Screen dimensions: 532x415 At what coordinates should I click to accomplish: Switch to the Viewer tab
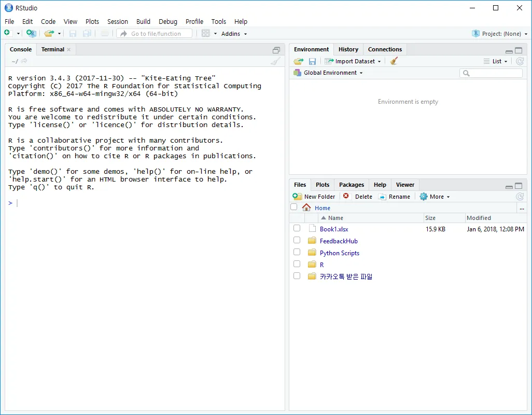[x=405, y=185]
